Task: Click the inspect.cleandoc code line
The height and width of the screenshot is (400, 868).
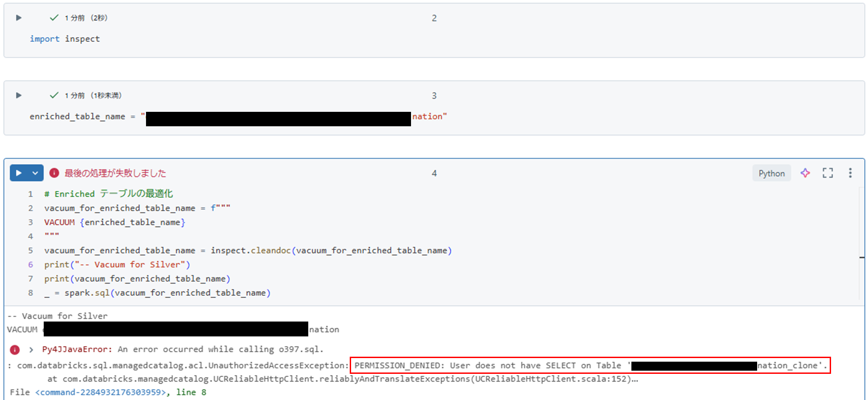Action: click(248, 250)
